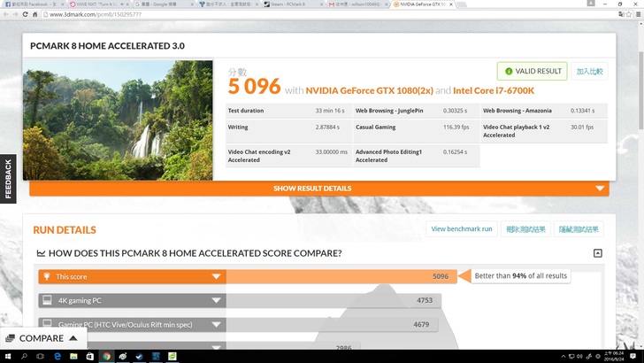Click the 加入比較 button

pyautogui.click(x=589, y=72)
